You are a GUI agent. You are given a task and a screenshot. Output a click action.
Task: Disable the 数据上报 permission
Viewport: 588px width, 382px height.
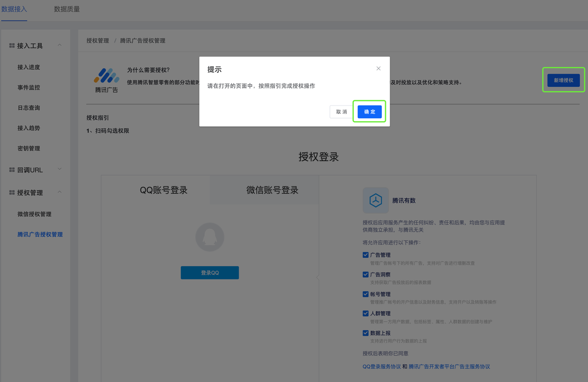365,332
